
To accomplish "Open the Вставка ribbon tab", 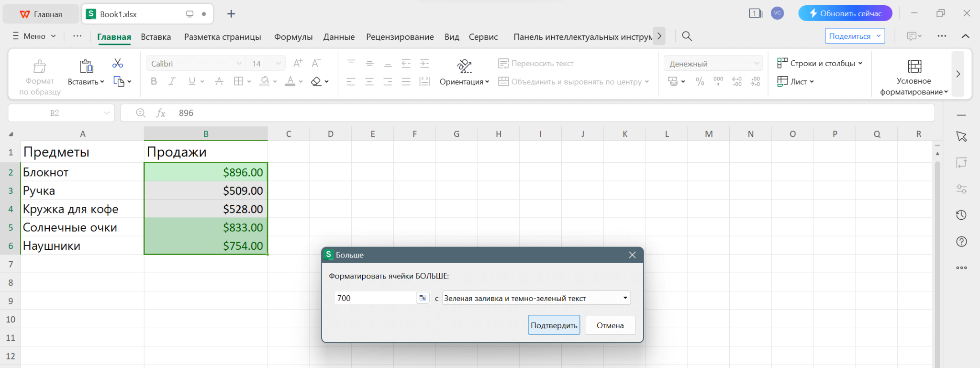I will coord(156,37).
